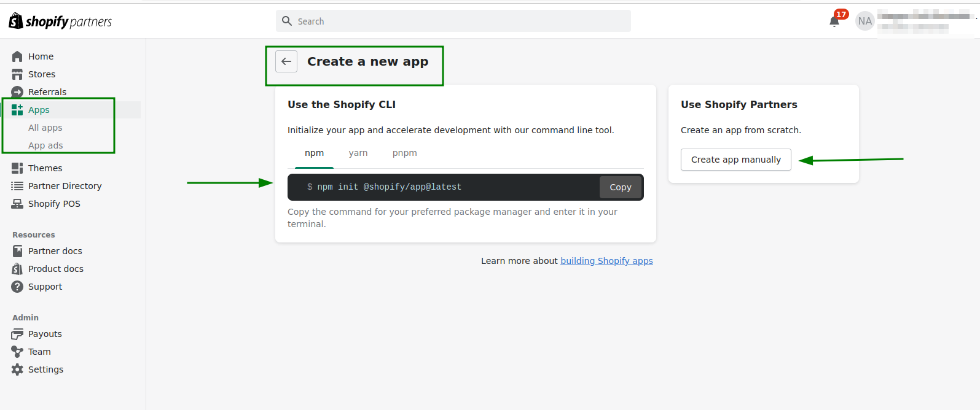Click the Use Shopify Partners heading
The width and height of the screenshot is (980, 410).
click(739, 104)
